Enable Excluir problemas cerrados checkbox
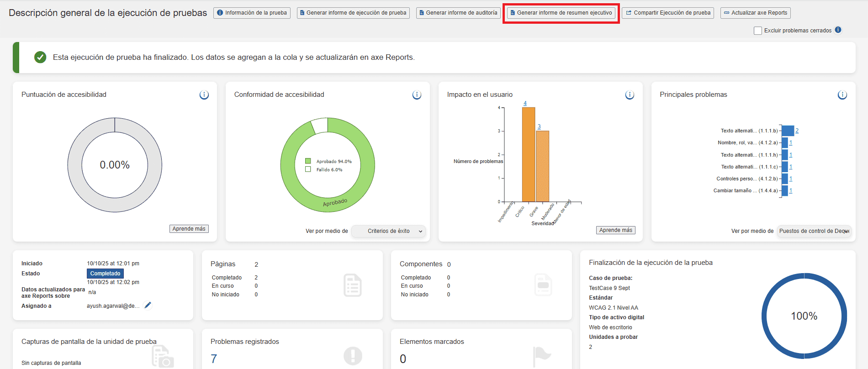This screenshot has width=868, height=369. 757,31
